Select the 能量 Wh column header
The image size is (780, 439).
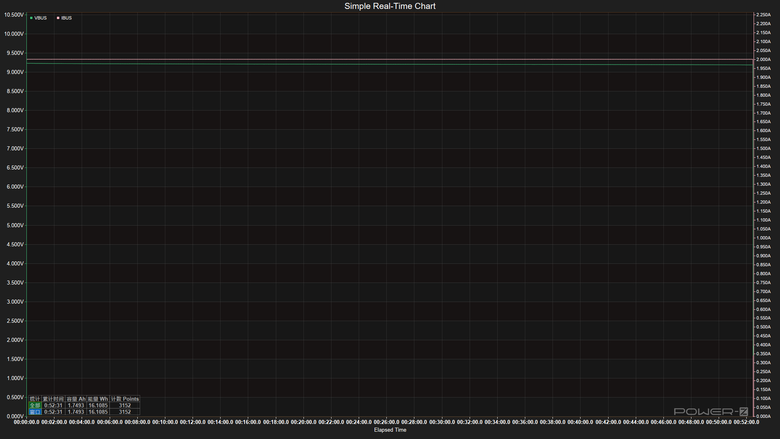(98, 399)
